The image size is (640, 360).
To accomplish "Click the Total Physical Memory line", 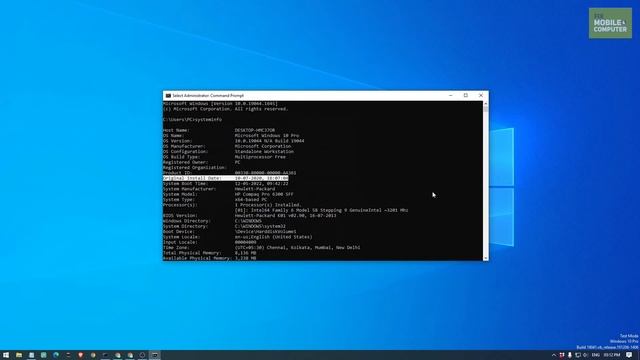I will click(209, 253).
